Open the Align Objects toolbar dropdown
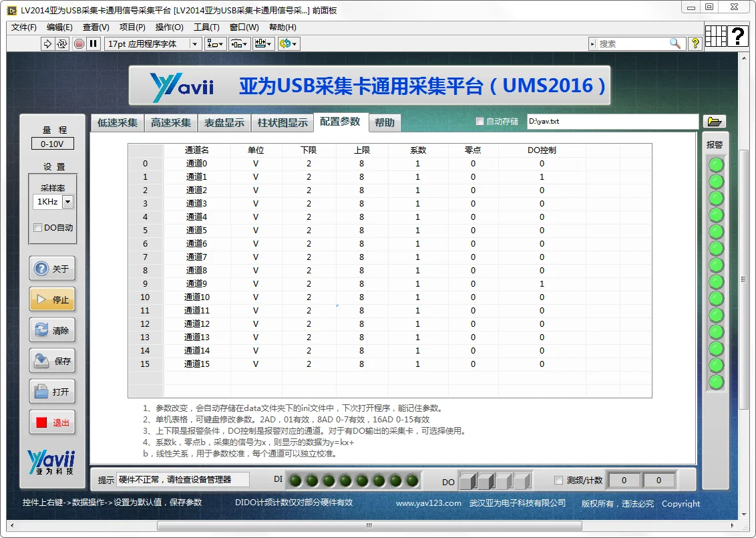756x538 pixels. [x=215, y=44]
